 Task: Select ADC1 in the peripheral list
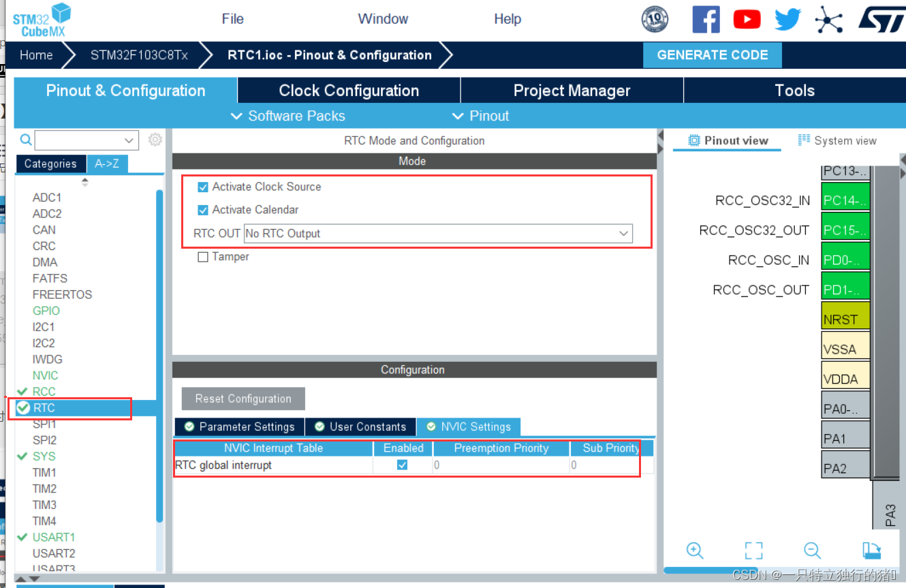pyautogui.click(x=47, y=198)
